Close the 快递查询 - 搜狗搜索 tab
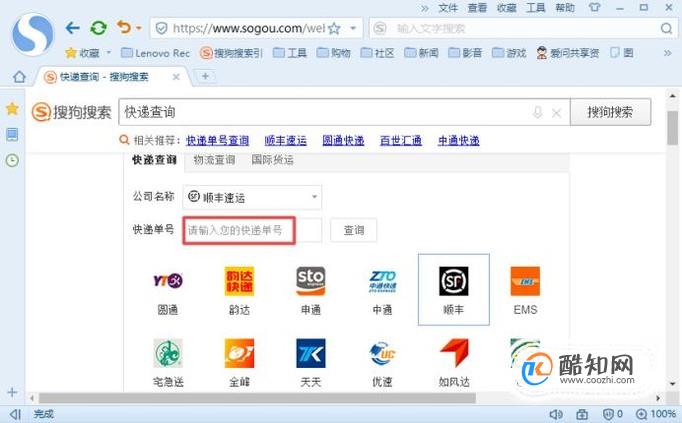Viewport: 682px width, 423px height. (x=176, y=77)
